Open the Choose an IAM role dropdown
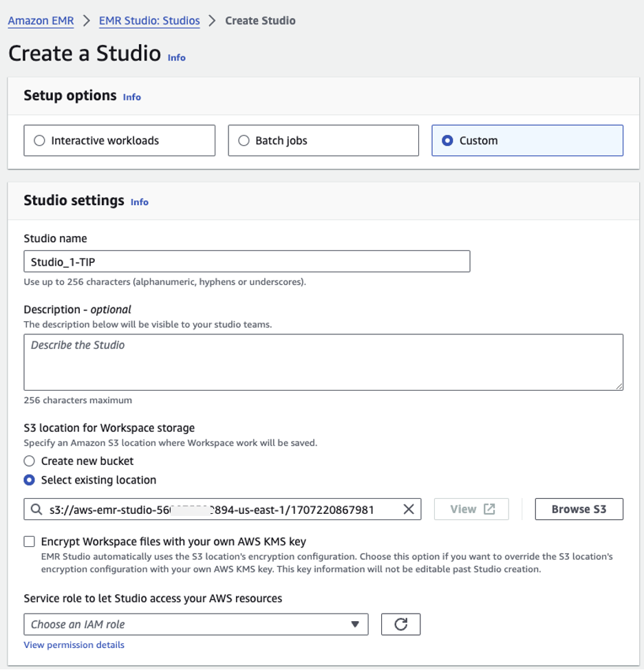 [x=196, y=624]
